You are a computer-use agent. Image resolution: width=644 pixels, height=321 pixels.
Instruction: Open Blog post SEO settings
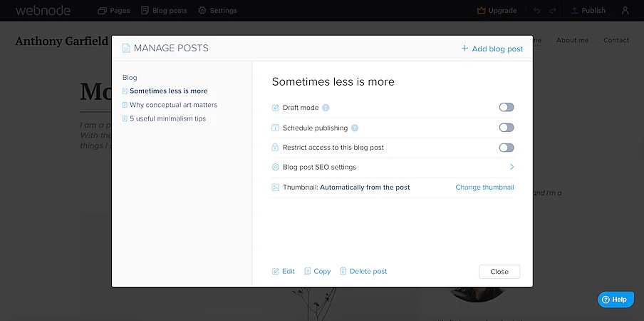click(393, 168)
